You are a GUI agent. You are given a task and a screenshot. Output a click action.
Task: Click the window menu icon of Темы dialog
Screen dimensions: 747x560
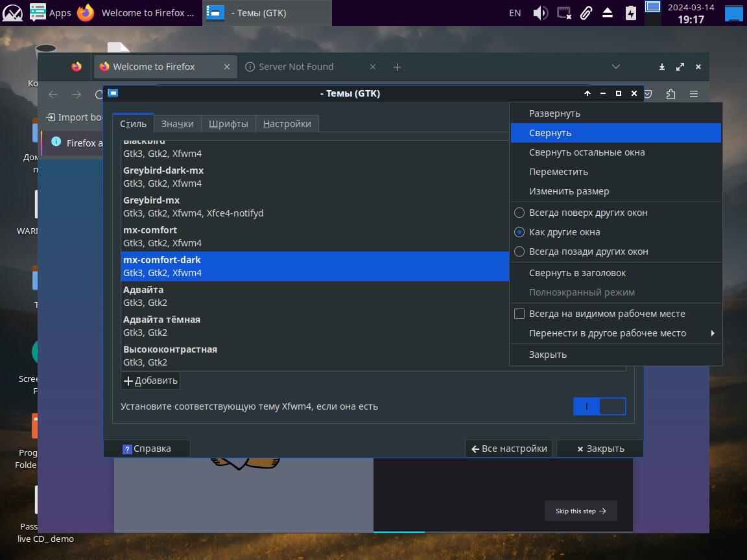click(113, 93)
